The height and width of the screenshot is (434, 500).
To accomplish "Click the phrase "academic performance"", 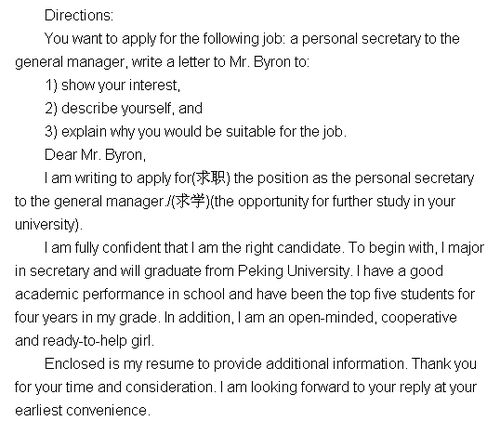I will (x=90, y=294).
